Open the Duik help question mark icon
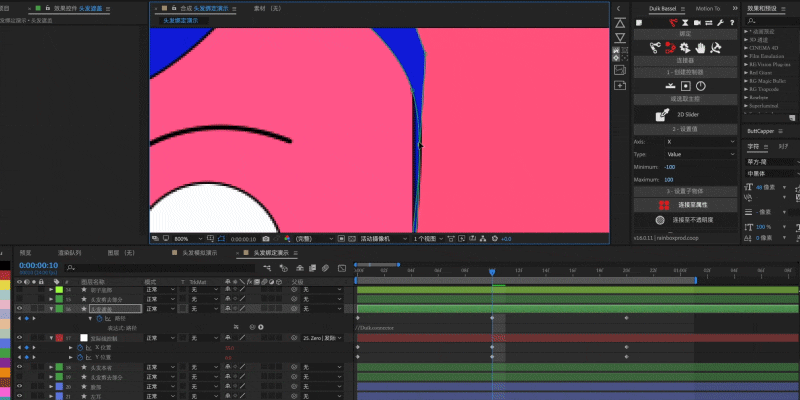The height and width of the screenshot is (400, 800). point(732,22)
